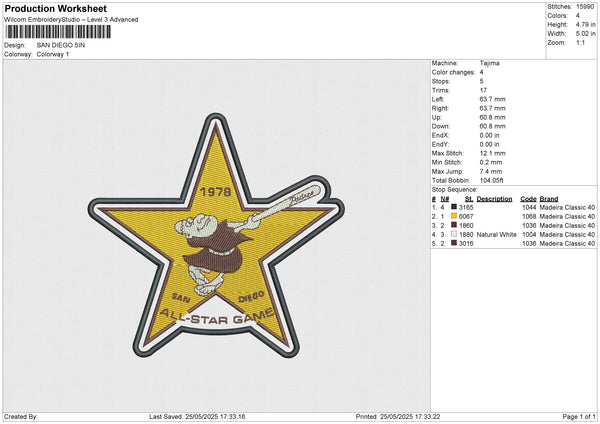Click stitch count '1860' in stop 3
This screenshot has height=424, width=600.
(x=466, y=225)
